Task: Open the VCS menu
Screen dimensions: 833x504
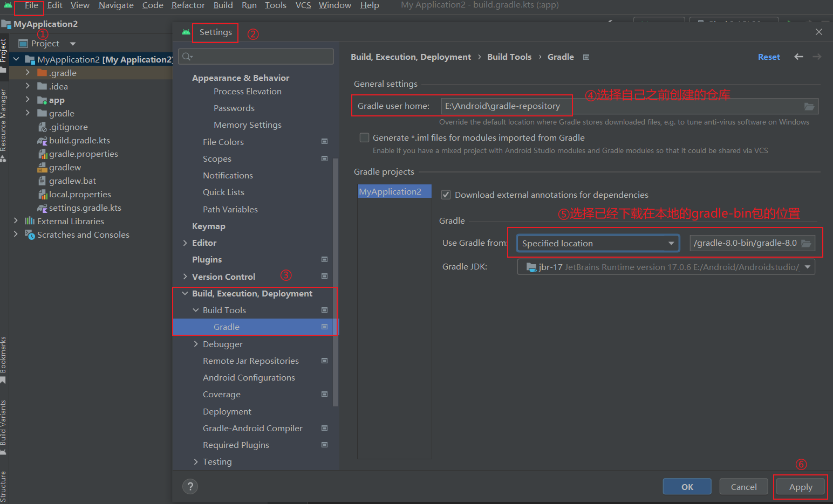Action: [x=303, y=5]
